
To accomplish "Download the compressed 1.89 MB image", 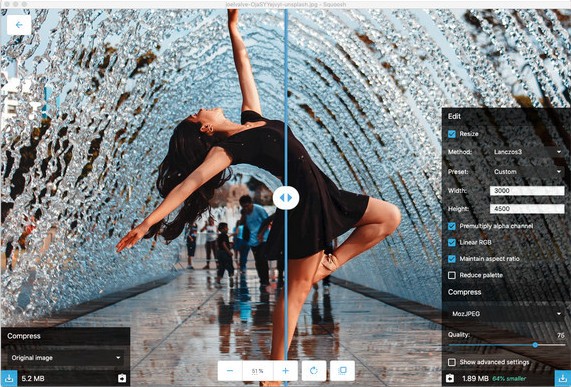I will coord(562,378).
